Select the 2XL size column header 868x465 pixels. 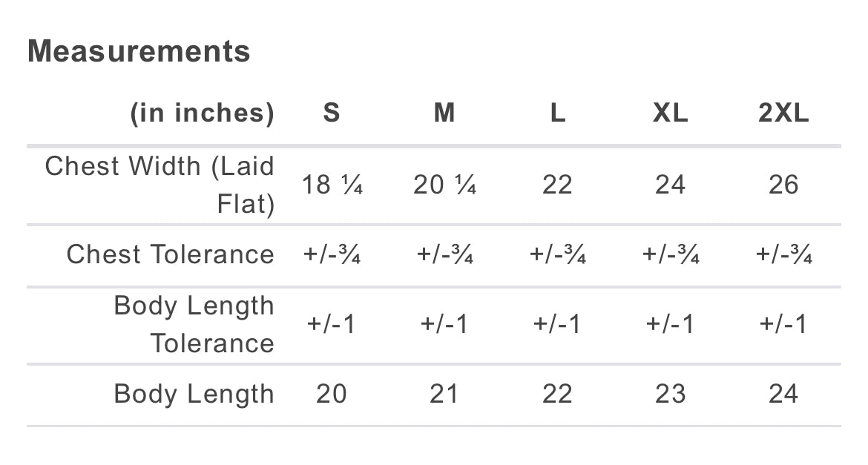(x=783, y=113)
